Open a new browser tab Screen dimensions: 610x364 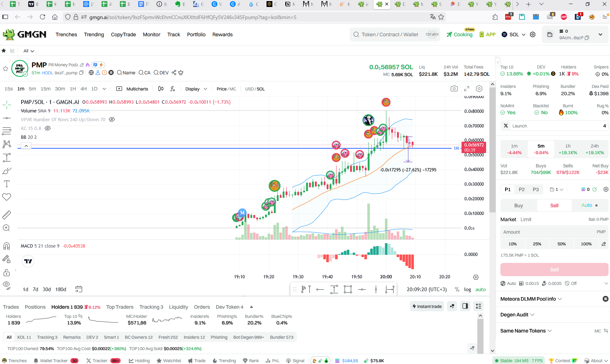coord(528,4)
